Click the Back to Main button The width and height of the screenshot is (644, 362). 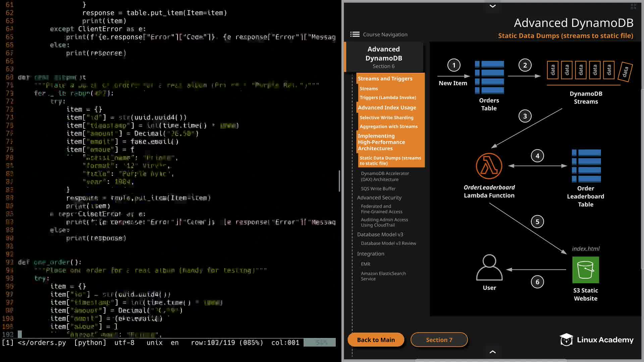pyautogui.click(x=376, y=340)
